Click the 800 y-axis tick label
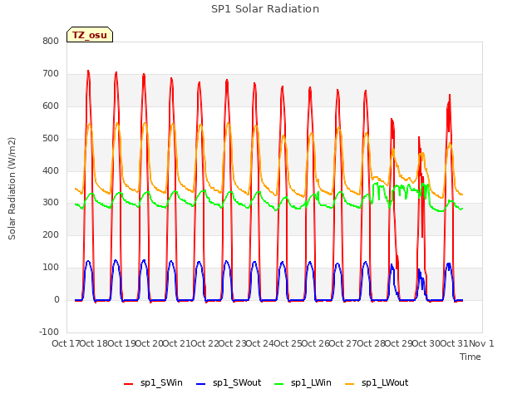This screenshot has width=532, height=399. (51, 41)
